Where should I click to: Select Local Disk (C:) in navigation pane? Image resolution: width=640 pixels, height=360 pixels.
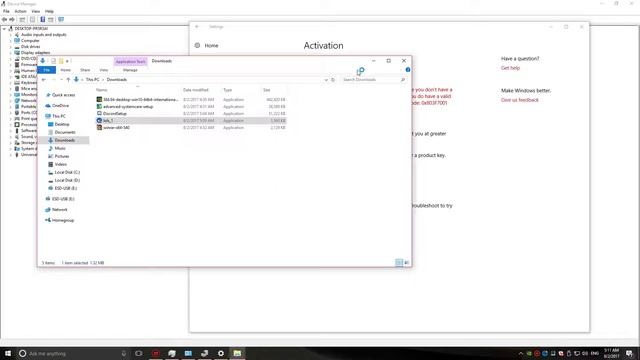(x=67, y=172)
